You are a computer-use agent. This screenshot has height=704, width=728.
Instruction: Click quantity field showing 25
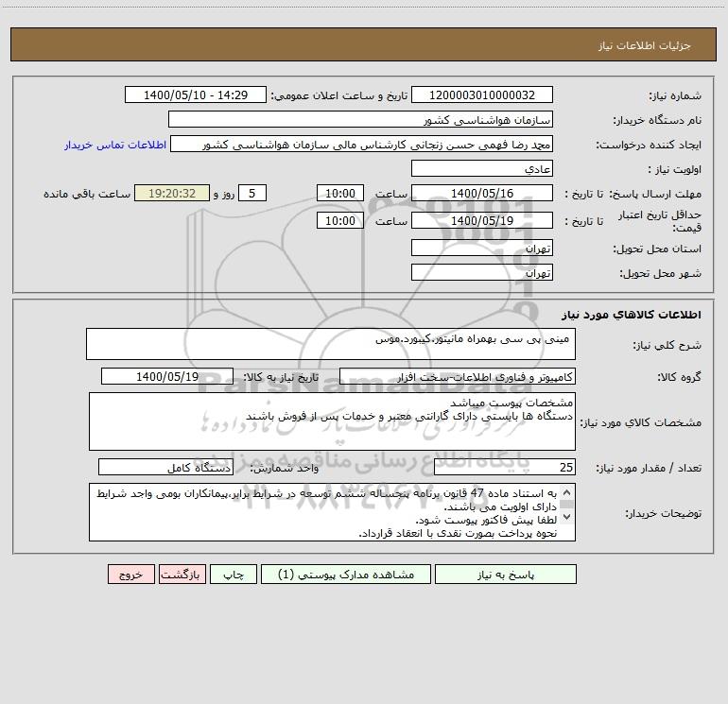tap(505, 467)
